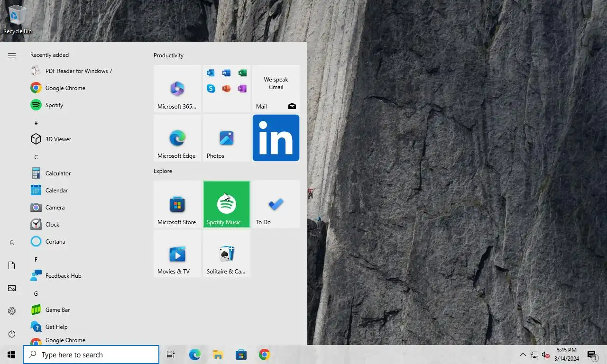
Task: Open the Microsoft Store tile
Action: tap(177, 204)
